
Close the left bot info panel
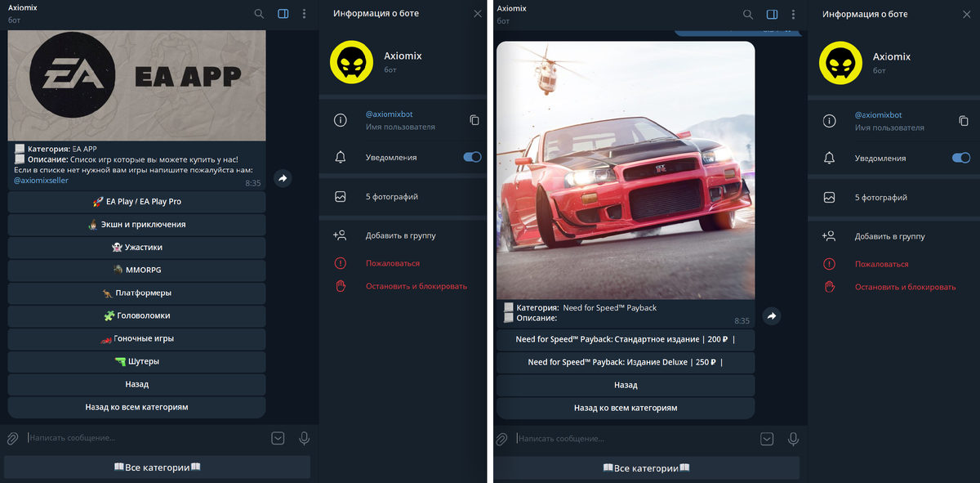point(478,14)
